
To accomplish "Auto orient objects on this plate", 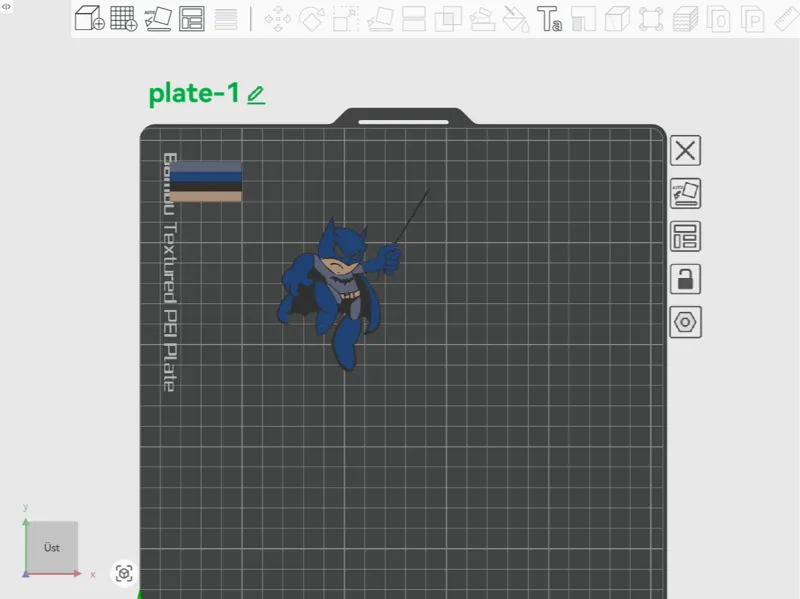I will (685, 193).
